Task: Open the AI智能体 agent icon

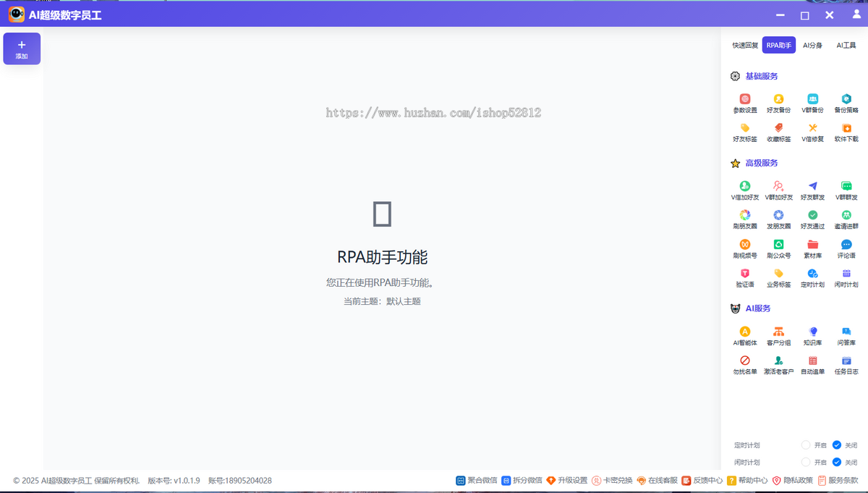Action: 744,334
